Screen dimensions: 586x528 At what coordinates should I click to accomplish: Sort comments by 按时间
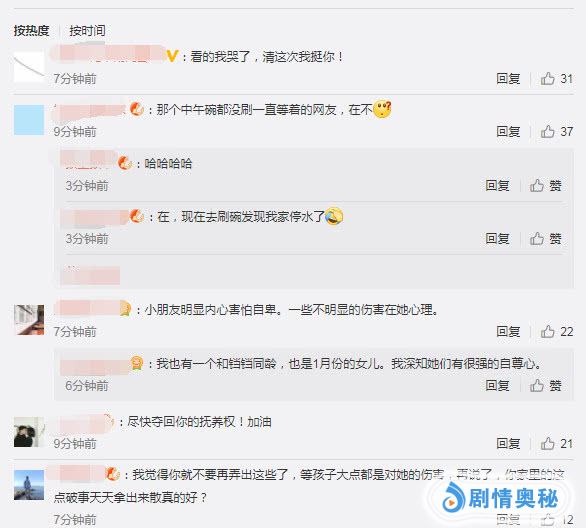87,31
